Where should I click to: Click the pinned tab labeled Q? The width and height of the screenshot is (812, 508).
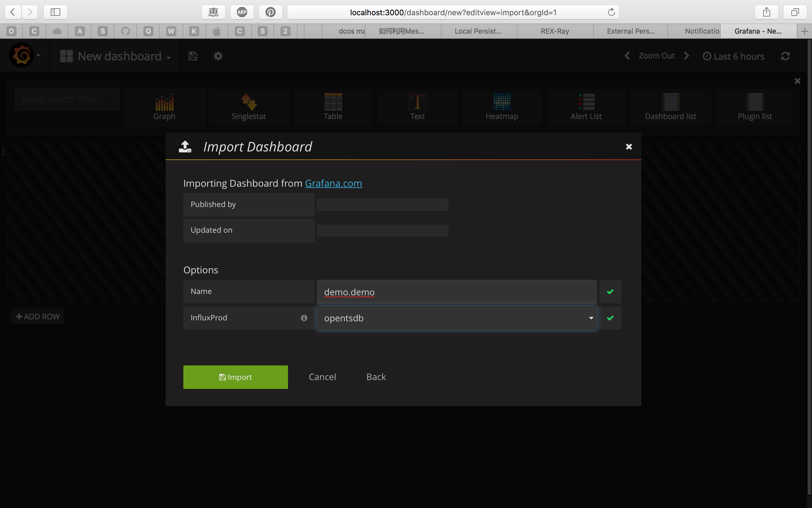pos(148,31)
